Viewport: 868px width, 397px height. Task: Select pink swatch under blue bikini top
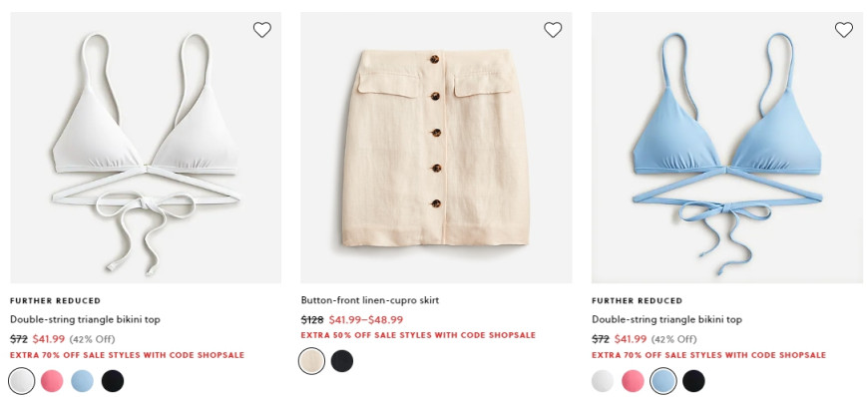coord(634,381)
